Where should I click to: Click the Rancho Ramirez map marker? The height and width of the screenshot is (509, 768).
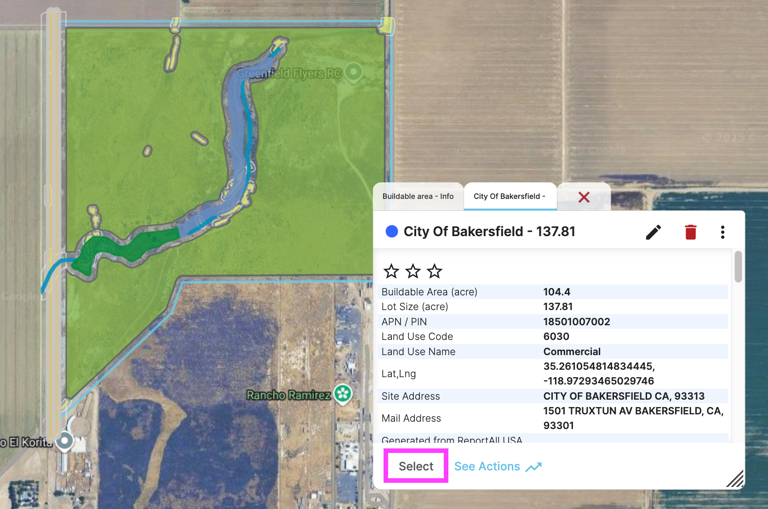(x=343, y=394)
